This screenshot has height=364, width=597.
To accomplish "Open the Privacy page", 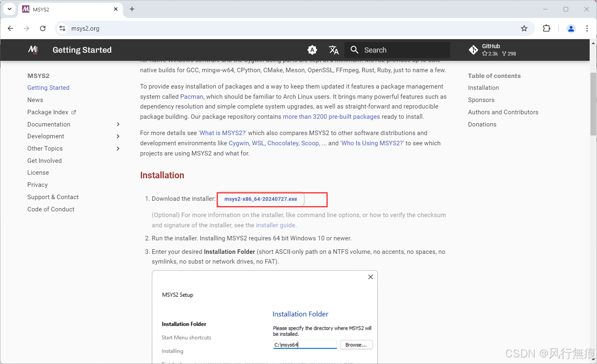I will pos(38,185).
